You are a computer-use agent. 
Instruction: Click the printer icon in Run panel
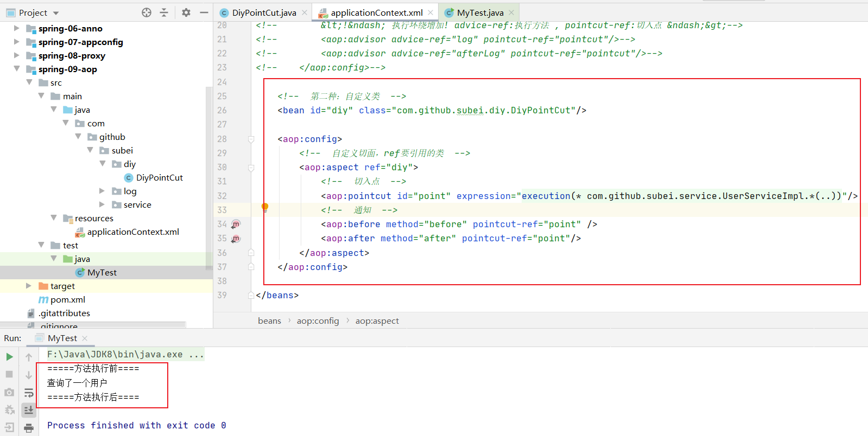pos(29,428)
